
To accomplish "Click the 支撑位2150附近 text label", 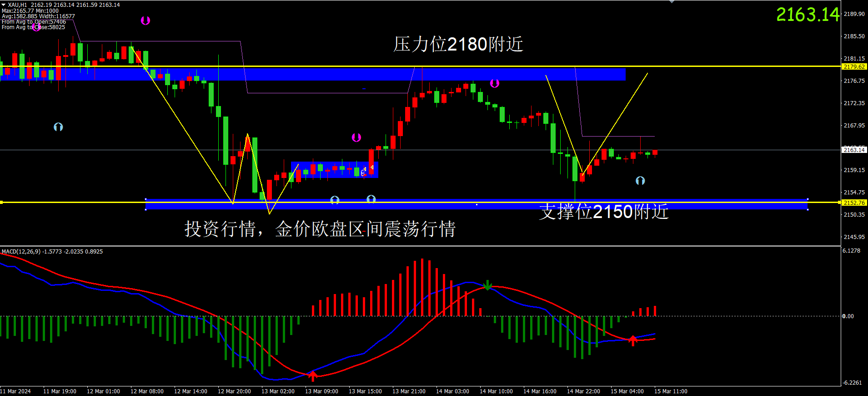I will (x=603, y=212).
